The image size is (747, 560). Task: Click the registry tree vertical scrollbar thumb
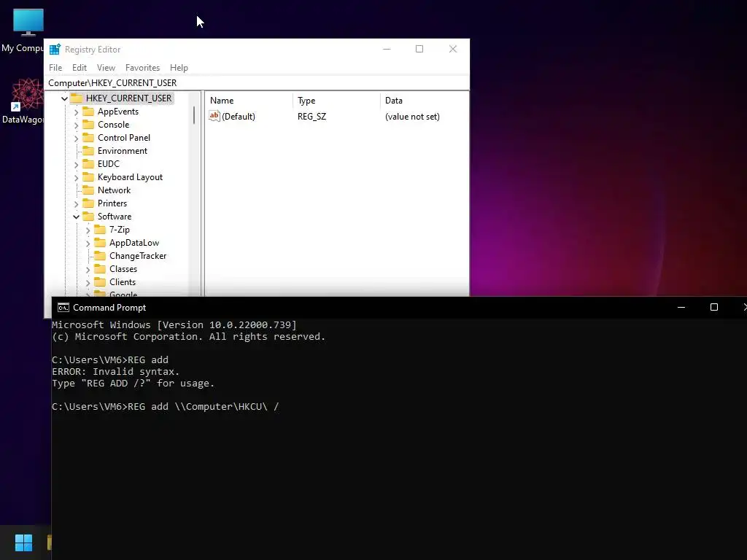[x=194, y=115]
